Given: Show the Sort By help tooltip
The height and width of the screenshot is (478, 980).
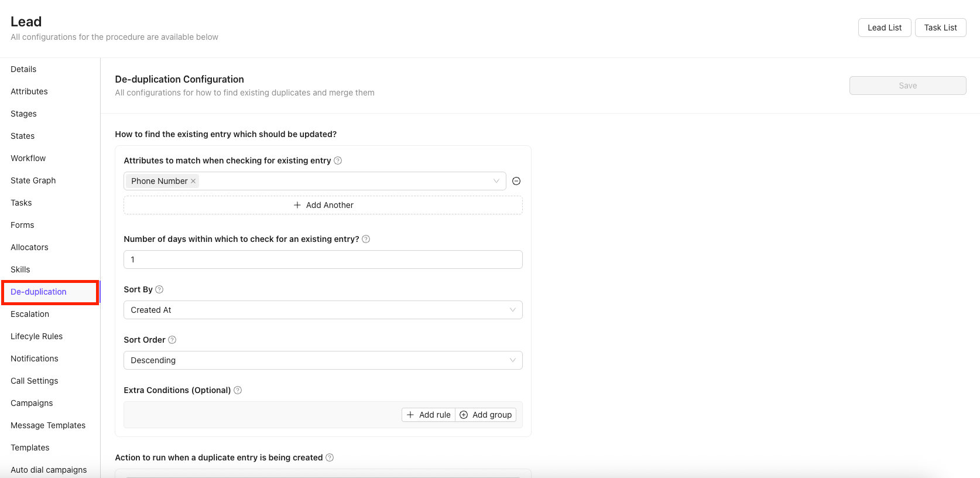Looking at the screenshot, I should [159, 289].
